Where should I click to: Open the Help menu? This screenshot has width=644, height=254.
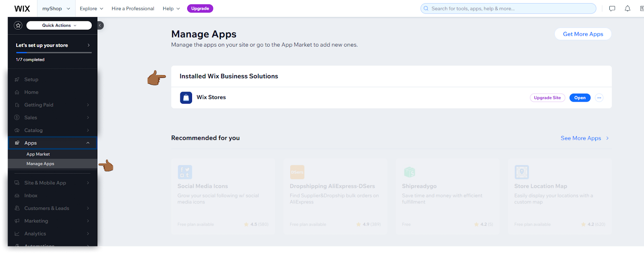(x=171, y=8)
